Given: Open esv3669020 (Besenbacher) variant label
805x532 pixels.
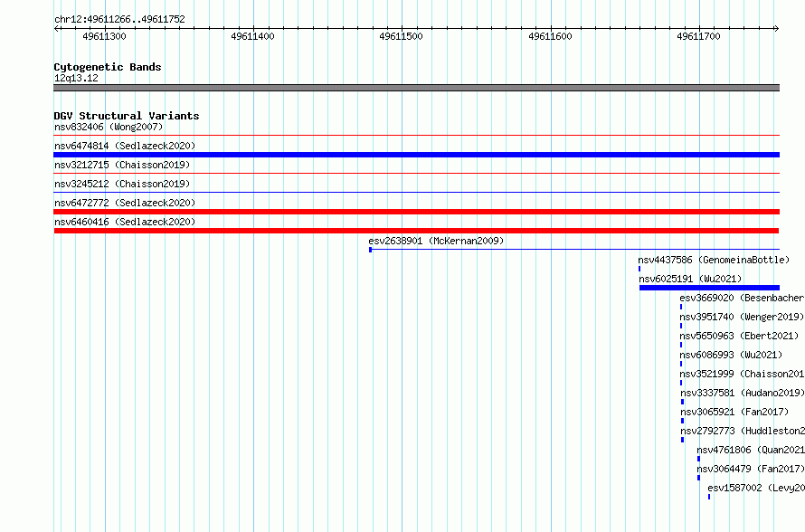Looking at the screenshot, I should (x=742, y=298).
